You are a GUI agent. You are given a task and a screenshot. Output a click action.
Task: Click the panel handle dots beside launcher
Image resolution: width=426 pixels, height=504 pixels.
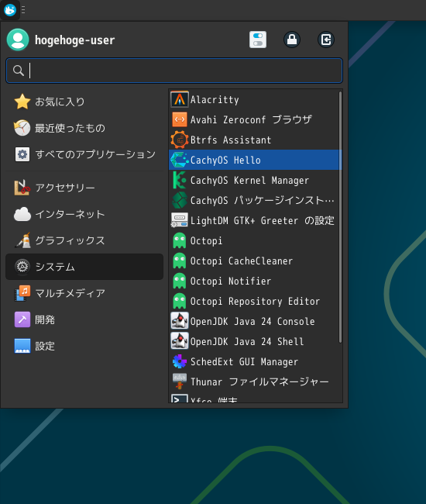(23, 10)
